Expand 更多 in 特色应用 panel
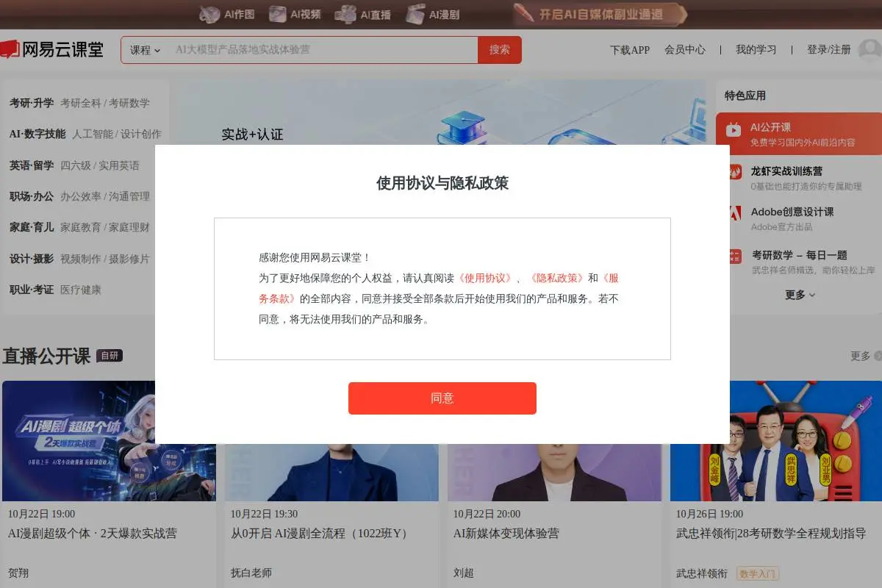Screen dimensions: 882x588 click(800, 295)
